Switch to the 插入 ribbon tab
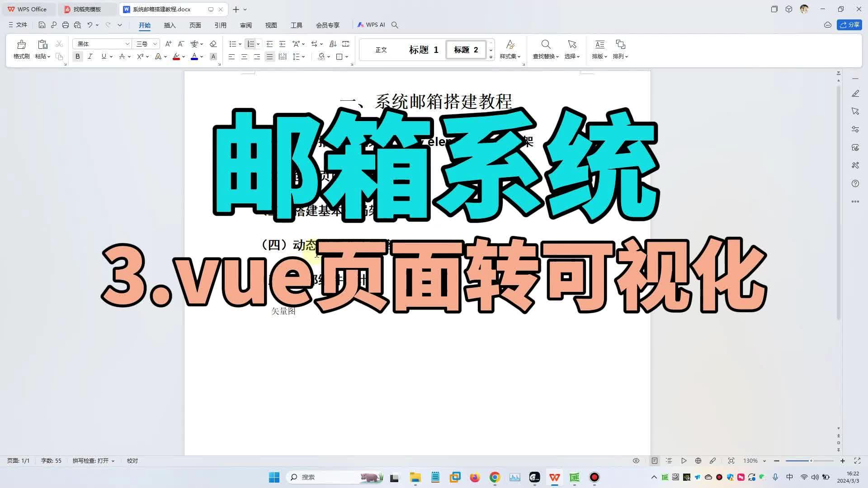Image resolution: width=868 pixels, height=488 pixels. coord(170,25)
